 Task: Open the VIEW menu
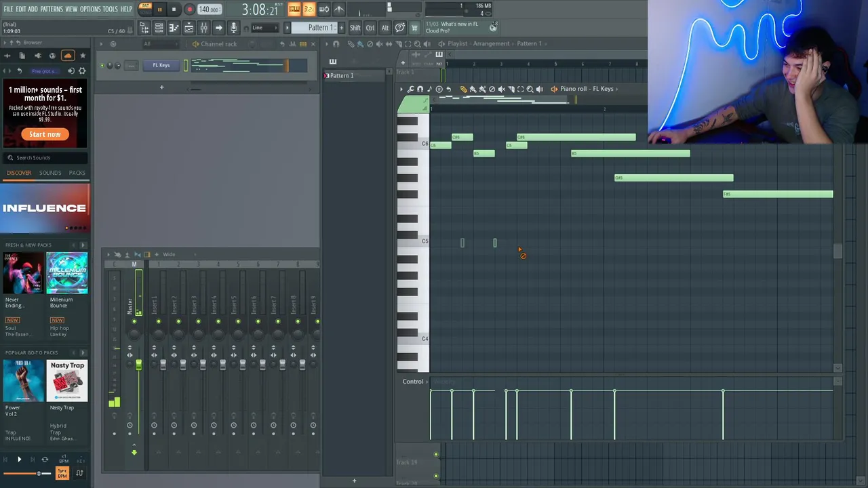(x=71, y=9)
